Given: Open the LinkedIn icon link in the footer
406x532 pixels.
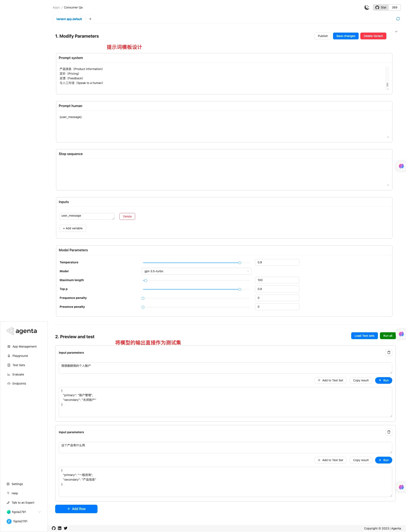Looking at the screenshot, I should click(x=59, y=528).
